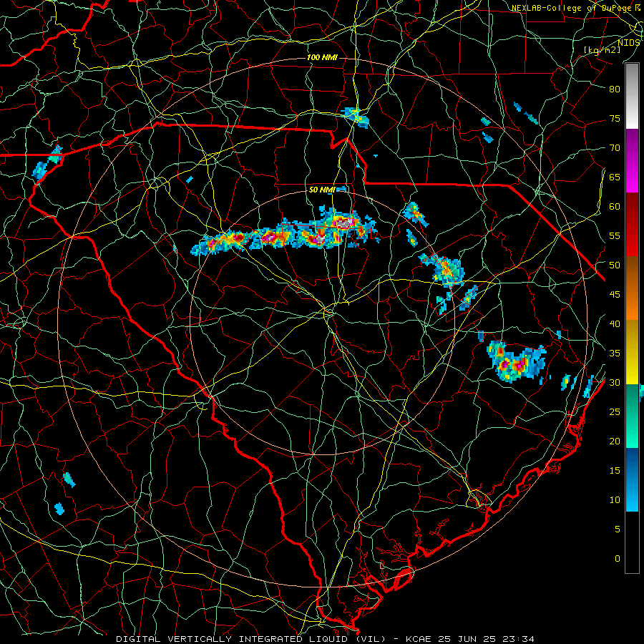Click the DIGITAL VERTICALLY INTEGRATED LIQUID caption
644x644 pixels.
tap(250, 639)
